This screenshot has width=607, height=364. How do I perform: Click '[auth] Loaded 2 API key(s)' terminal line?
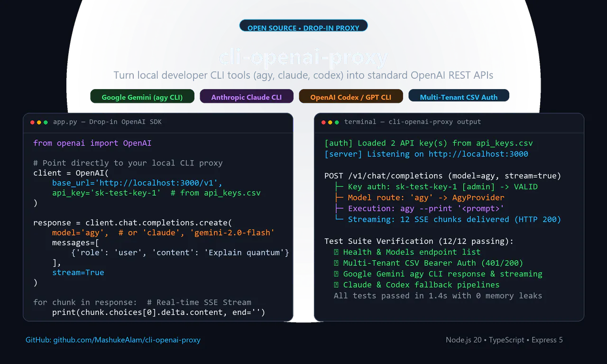click(429, 143)
